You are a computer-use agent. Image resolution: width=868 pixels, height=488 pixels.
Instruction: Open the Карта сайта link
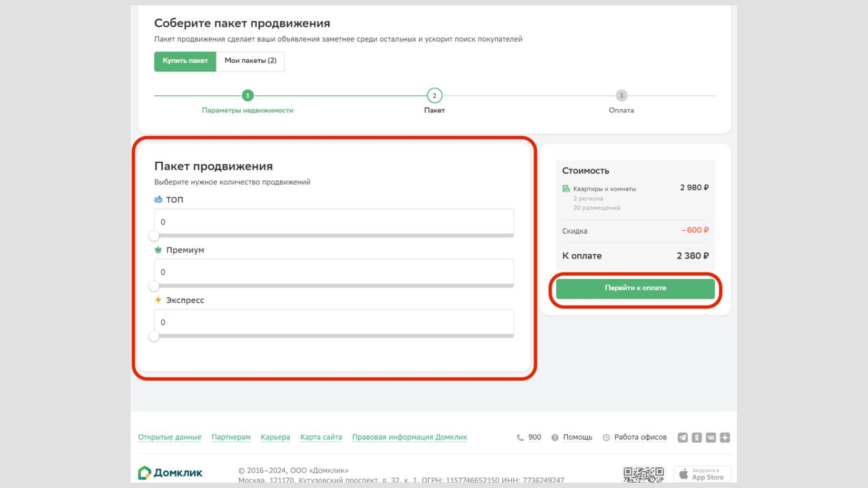[321, 437]
